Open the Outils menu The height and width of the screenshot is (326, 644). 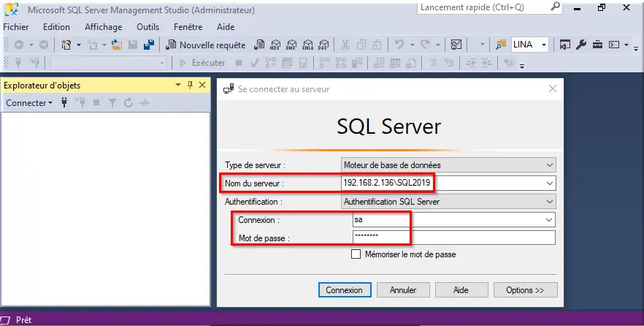point(147,27)
